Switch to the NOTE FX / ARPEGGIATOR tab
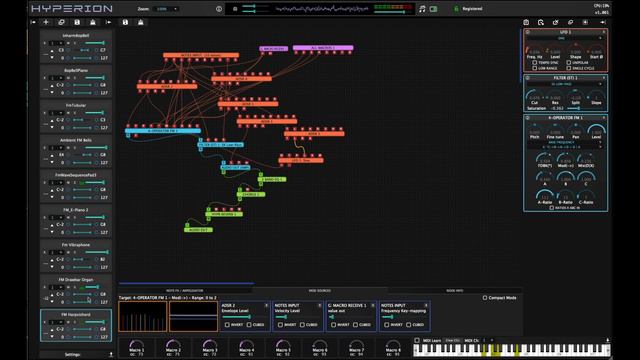 [x=184, y=291]
